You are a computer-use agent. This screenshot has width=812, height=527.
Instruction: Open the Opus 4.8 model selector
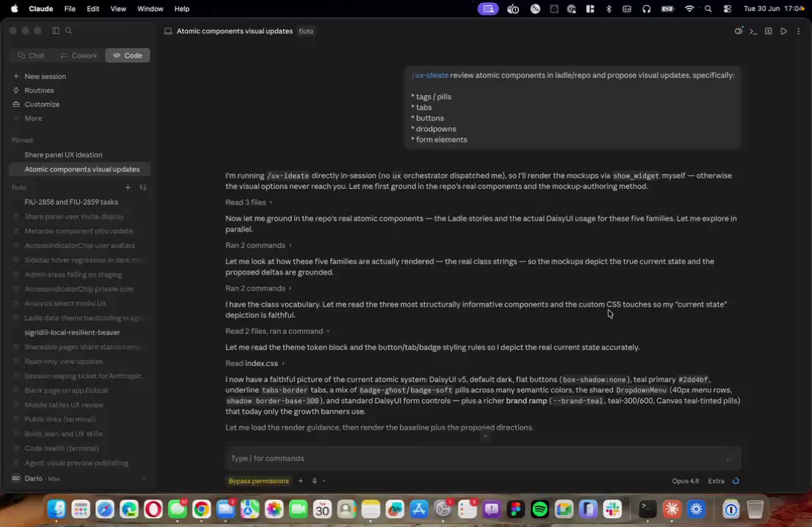tap(685, 481)
